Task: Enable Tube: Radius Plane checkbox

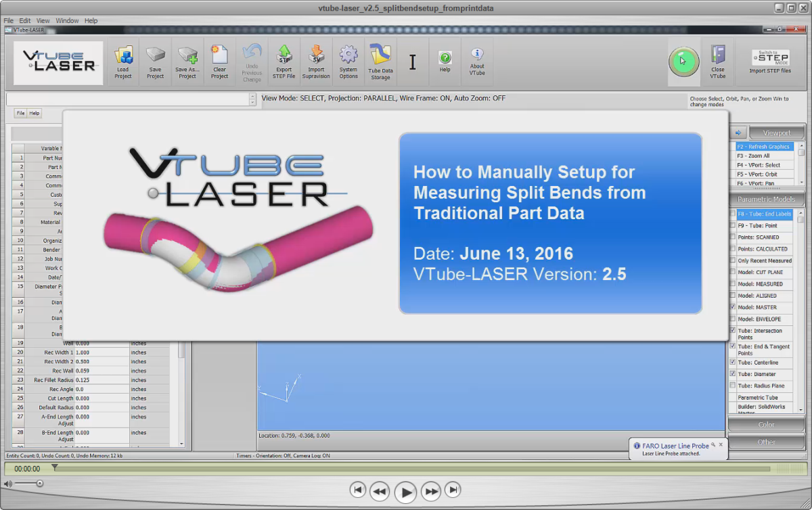Action: [x=733, y=386]
